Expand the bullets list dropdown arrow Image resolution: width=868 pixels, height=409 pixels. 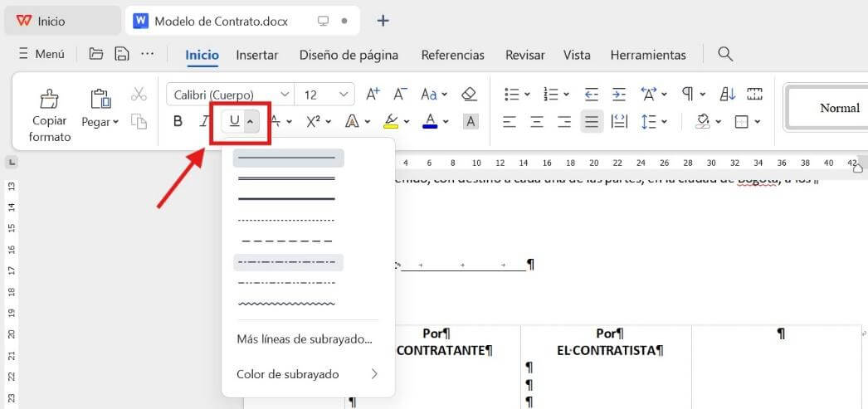(x=527, y=95)
